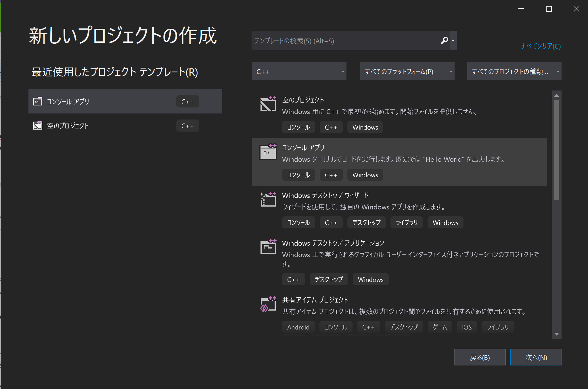Click the 戻る button
588x389 pixels.
pos(480,357)
